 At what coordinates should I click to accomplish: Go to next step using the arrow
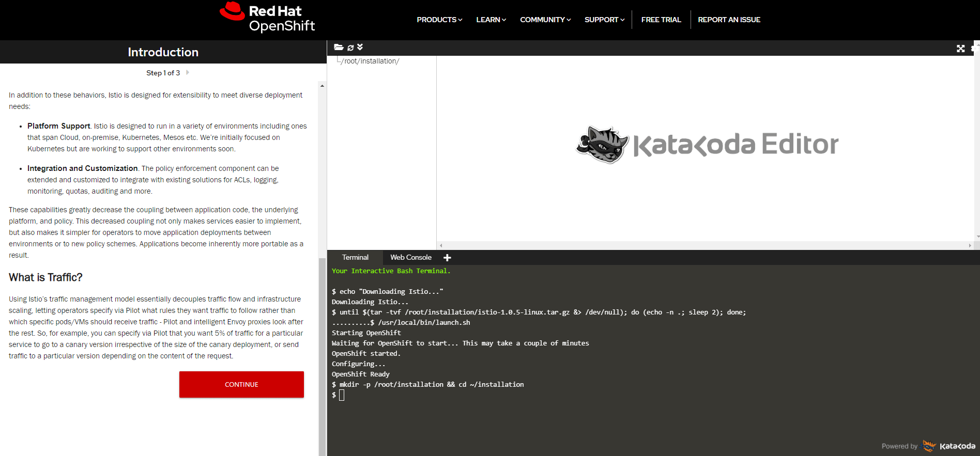click(188, 73)
